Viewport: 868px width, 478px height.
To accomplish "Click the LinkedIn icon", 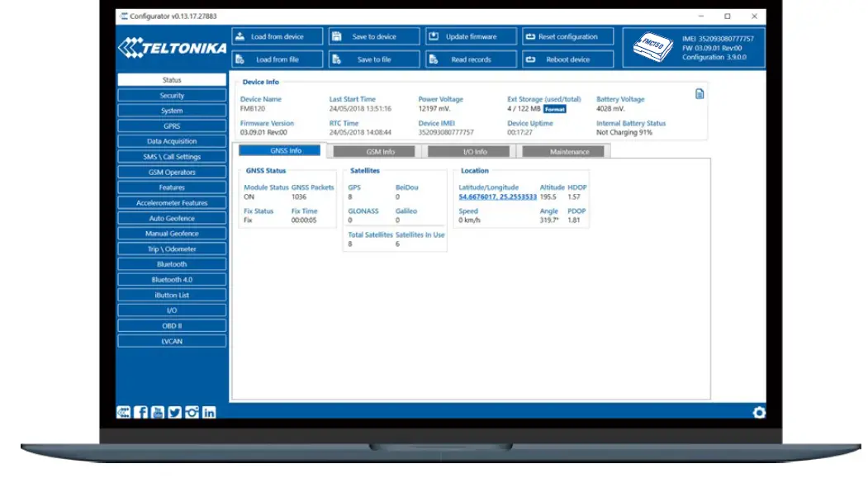I will pos(209,413).
